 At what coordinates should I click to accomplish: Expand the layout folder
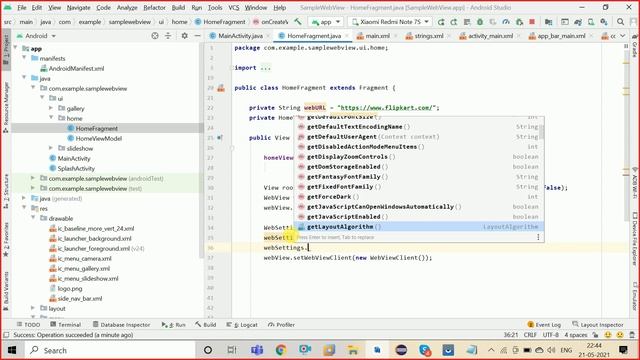[x=33, y=308]
